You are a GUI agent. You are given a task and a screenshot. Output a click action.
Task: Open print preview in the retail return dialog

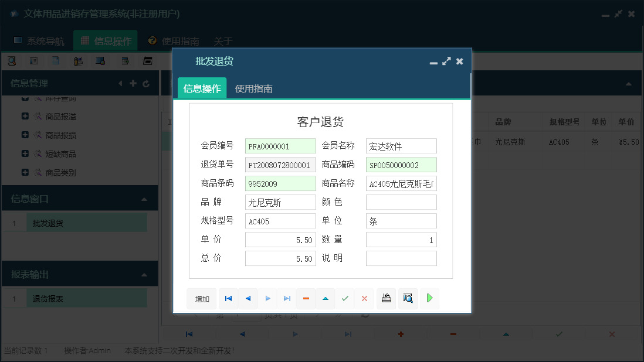click(408, 299)
